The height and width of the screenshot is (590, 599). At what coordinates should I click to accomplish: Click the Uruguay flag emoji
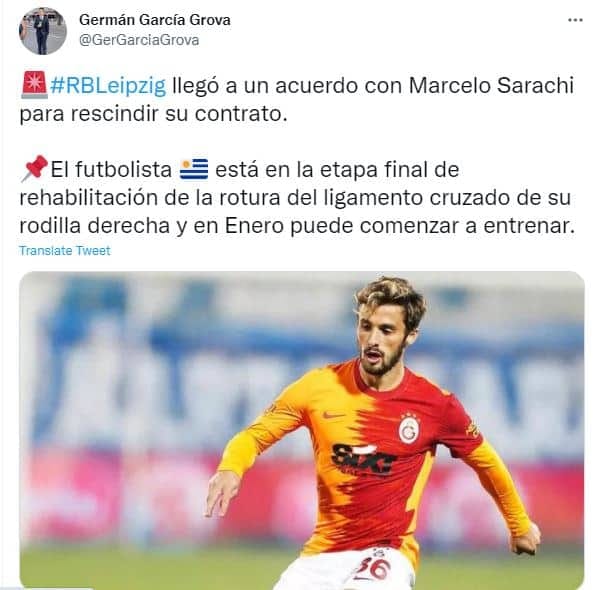click(x=194, y=169)
